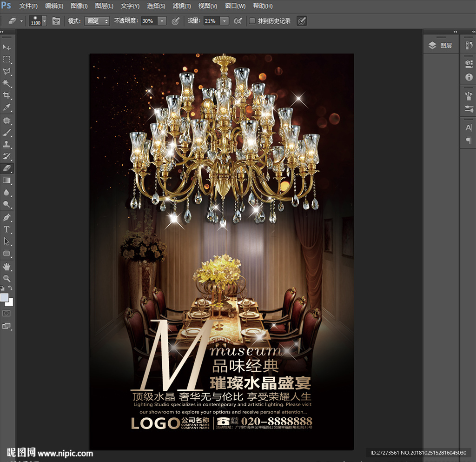This screenshot has width=476, height=462.
Task: Click the foreground color swatch
Action: coord(4,297)
